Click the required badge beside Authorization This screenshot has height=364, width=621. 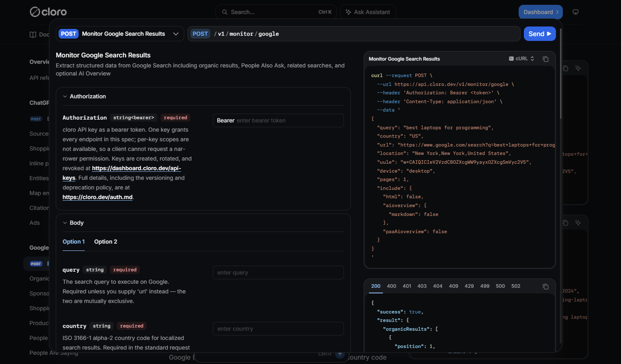coord(175,118)
